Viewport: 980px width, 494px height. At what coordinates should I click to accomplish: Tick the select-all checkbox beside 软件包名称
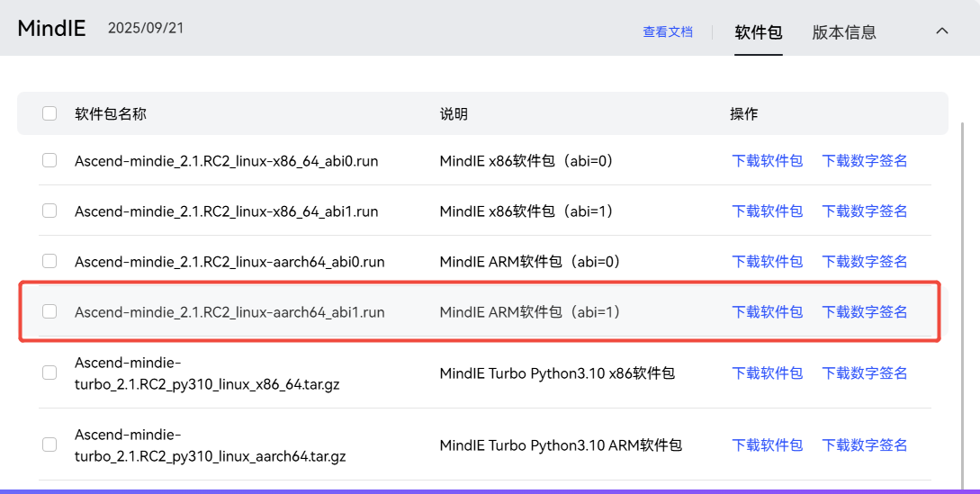pyautogui.click(x=49, y=113)
